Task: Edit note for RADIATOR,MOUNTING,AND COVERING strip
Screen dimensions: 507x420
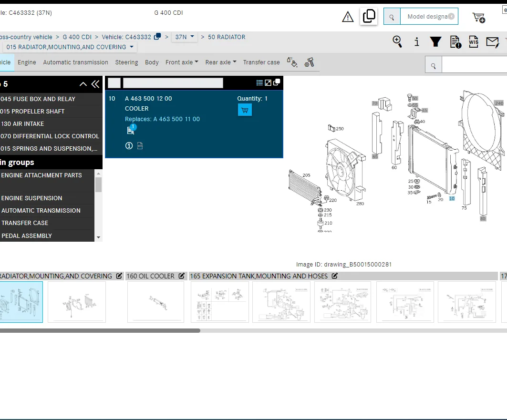Action: 119,276
